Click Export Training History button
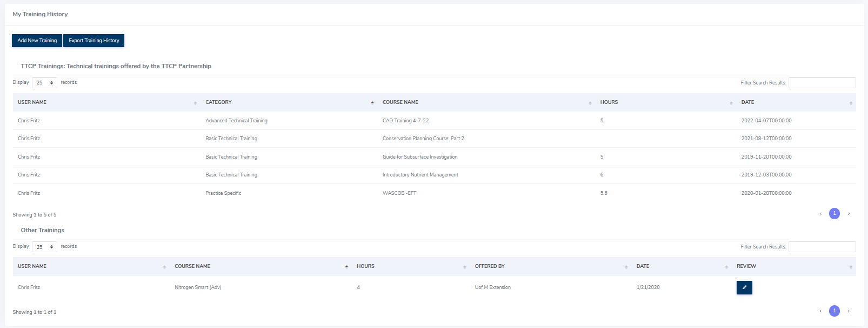Viewport: 868px width, 328px height. coord(94,41)
